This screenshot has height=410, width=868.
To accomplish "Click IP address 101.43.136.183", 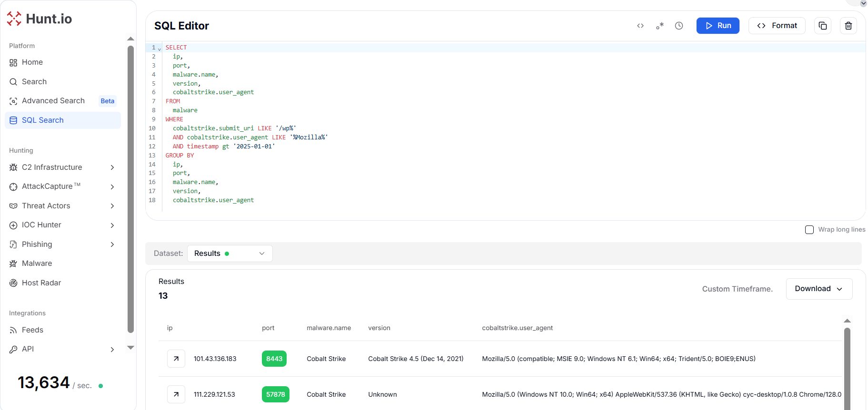I will (215, 359).
